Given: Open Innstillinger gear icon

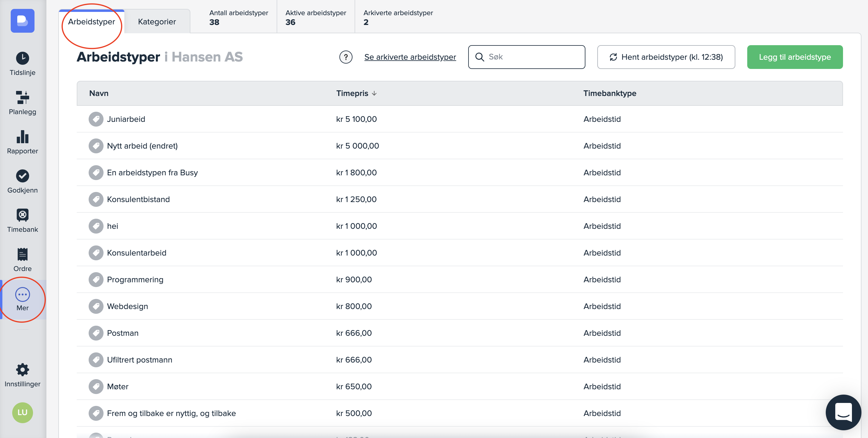Looking at the screenshot, I should (x=22, y=370).
